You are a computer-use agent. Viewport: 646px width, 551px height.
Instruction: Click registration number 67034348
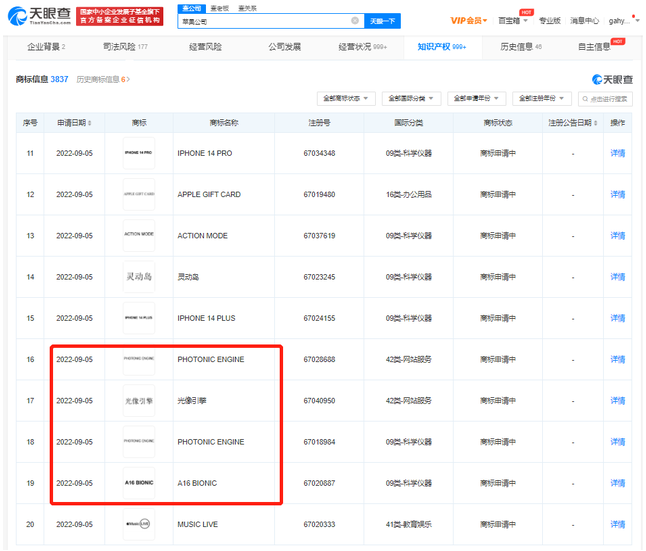click(x=319, y=153)
